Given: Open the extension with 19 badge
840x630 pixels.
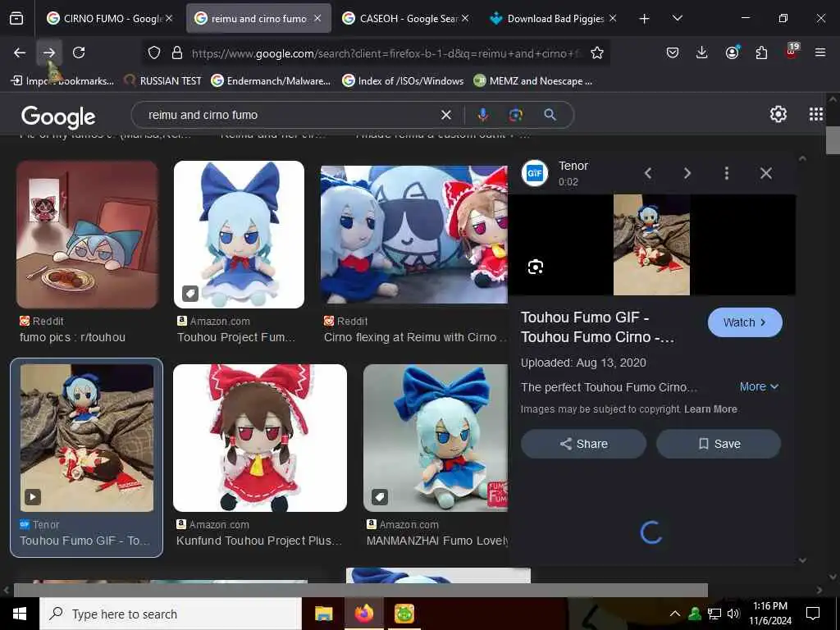Looking at the screenshot, I should (792, 52).
